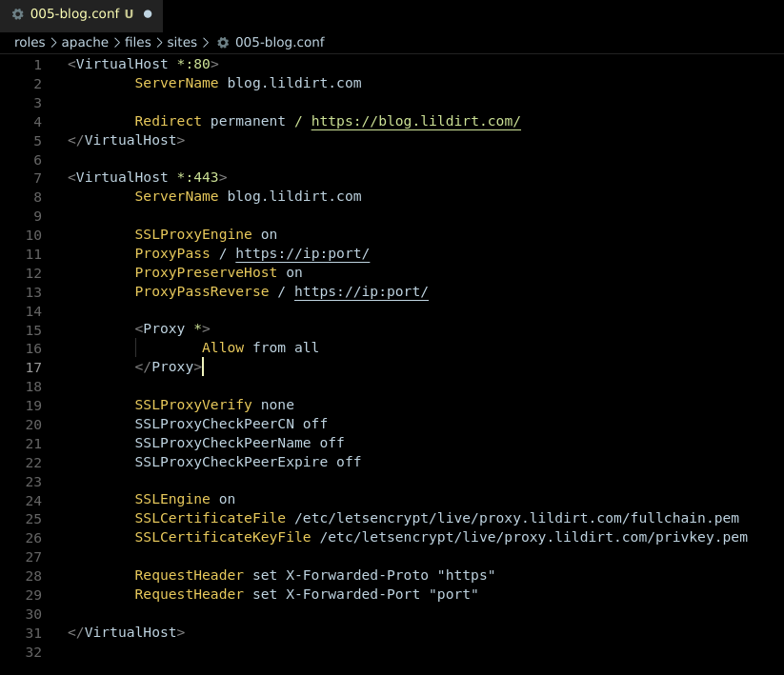
Task: Follow the https://blog.lildirt.com/ redirect link
Action: click(415, 121)
